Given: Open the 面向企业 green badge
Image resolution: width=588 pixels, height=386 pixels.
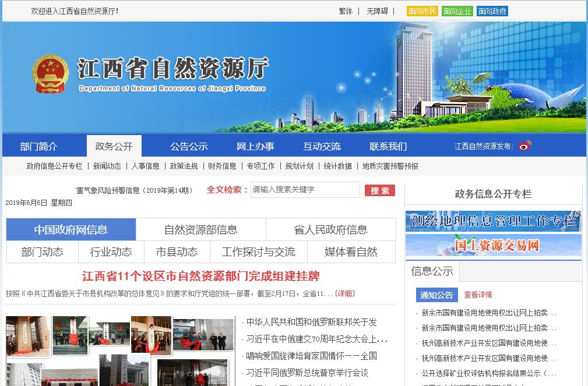Looking at the screenshot, I should click(457, 11).
